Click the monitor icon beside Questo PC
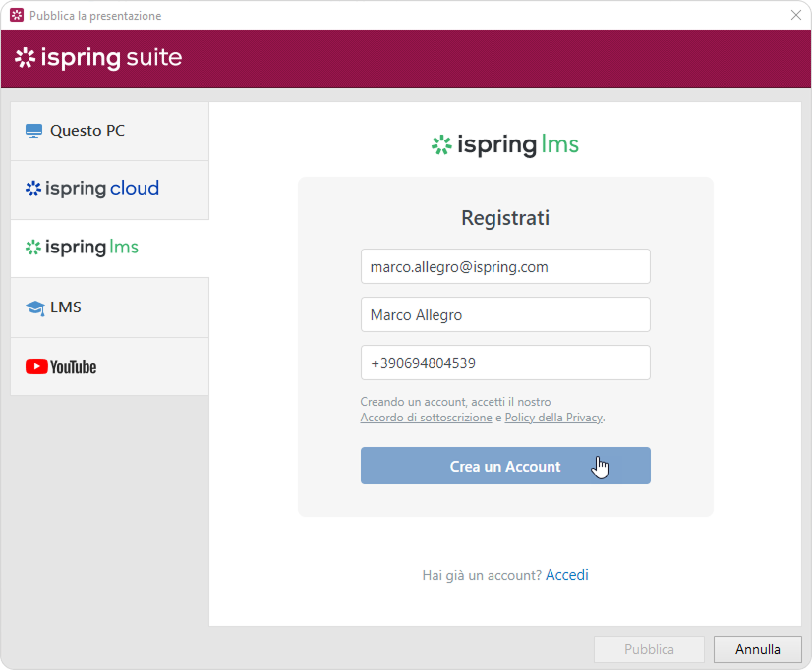This screenshot has height=670, width=812. pyautogui.click(x=34, y=131)
